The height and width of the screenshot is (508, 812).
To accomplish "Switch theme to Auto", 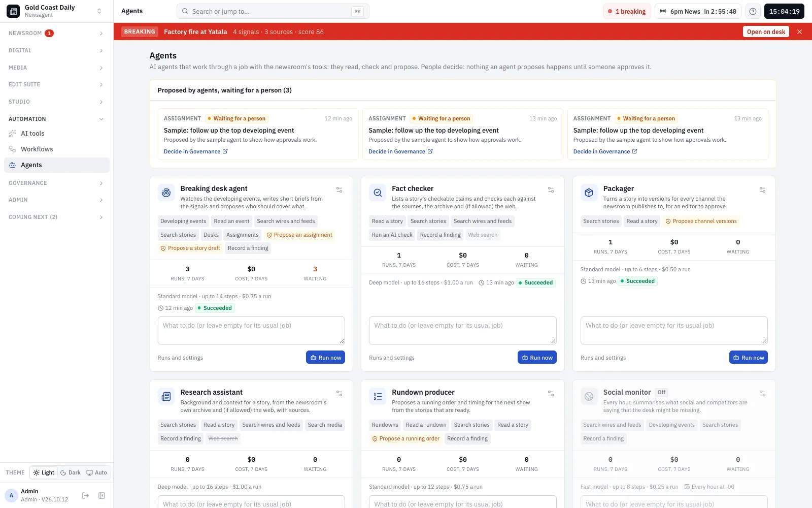I will pos(97,472).
